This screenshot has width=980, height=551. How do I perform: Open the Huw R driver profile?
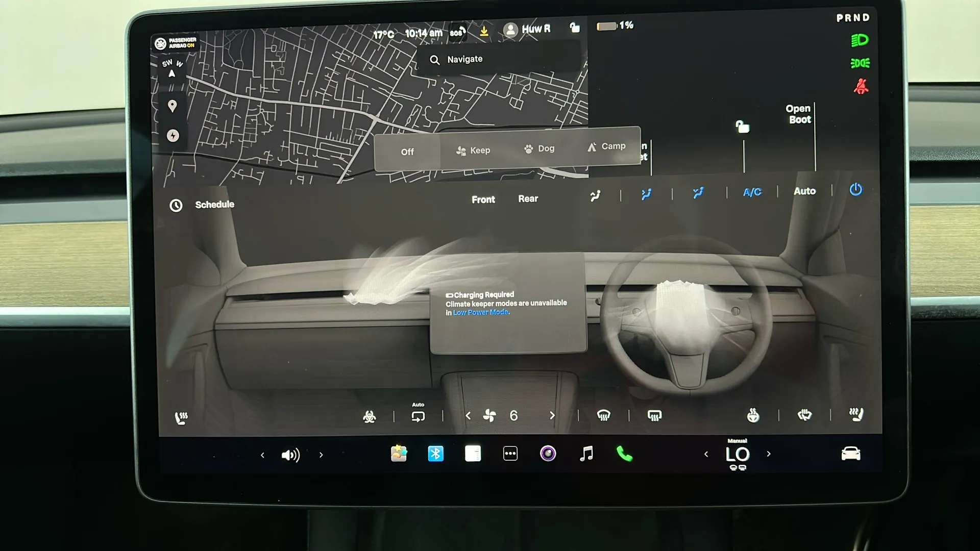pyautogui.click(x=527, y=30)
